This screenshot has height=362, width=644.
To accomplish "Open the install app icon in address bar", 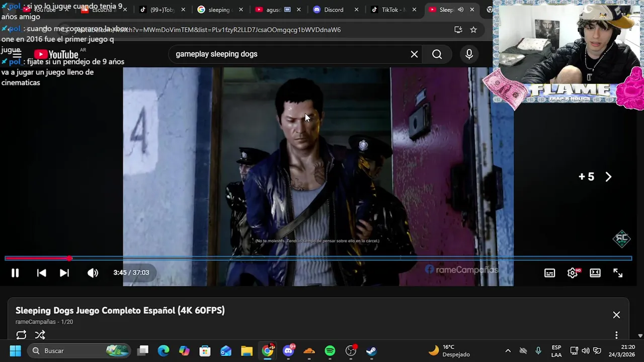I will (458, 30).
